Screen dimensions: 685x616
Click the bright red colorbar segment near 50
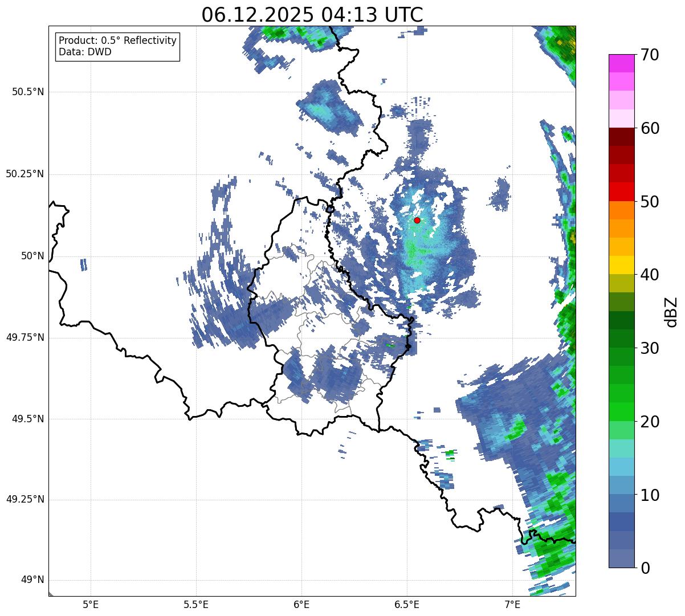(621, 192)
